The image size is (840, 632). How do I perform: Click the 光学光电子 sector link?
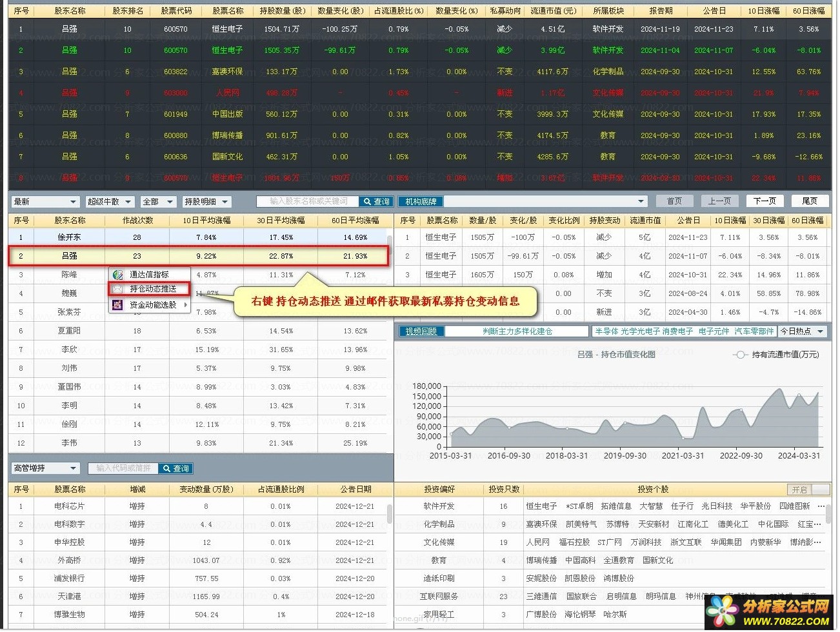pyautogui.click(x=641, y=331)
